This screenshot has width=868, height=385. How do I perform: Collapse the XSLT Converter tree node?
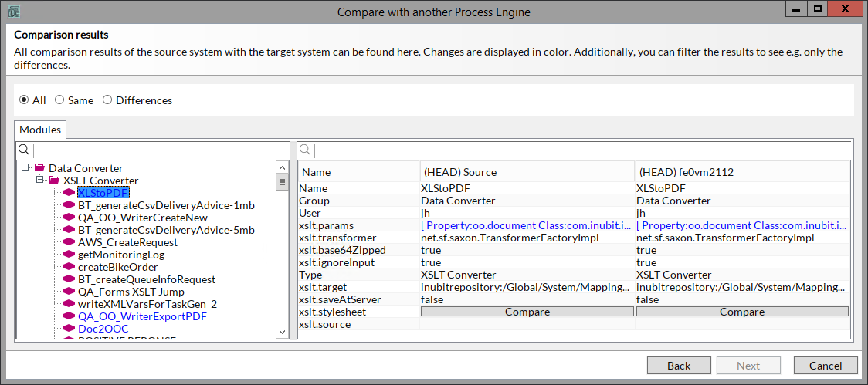point(39,181)
